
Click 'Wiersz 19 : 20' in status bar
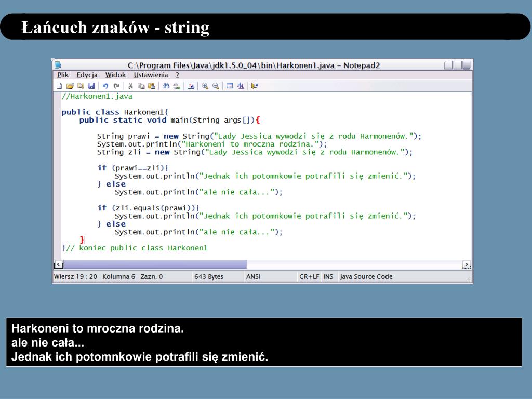coord(75,277)
